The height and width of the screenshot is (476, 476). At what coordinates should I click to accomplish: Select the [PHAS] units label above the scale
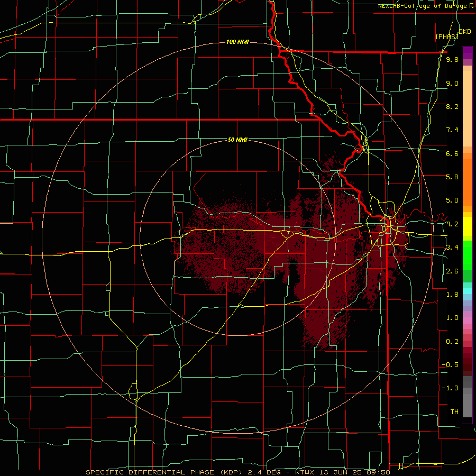point(446,36)
